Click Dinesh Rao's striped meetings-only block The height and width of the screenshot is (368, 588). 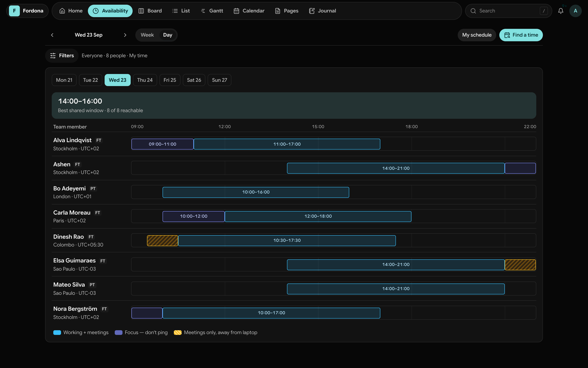(163, 240)
